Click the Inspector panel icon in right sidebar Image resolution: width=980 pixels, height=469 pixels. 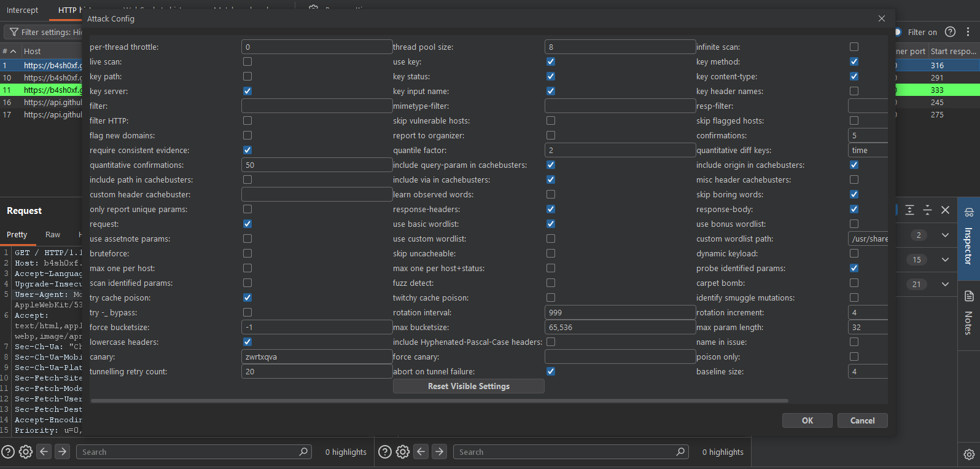969,213
